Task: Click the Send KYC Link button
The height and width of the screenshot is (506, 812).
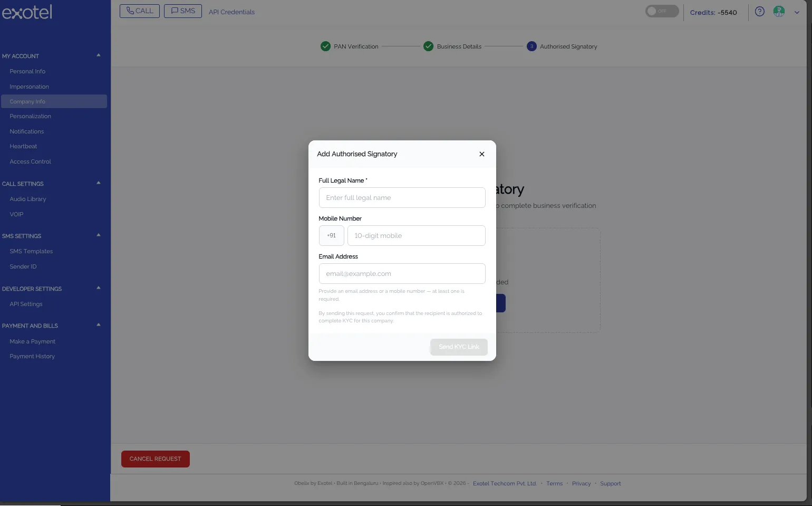Action: point(459,347)
